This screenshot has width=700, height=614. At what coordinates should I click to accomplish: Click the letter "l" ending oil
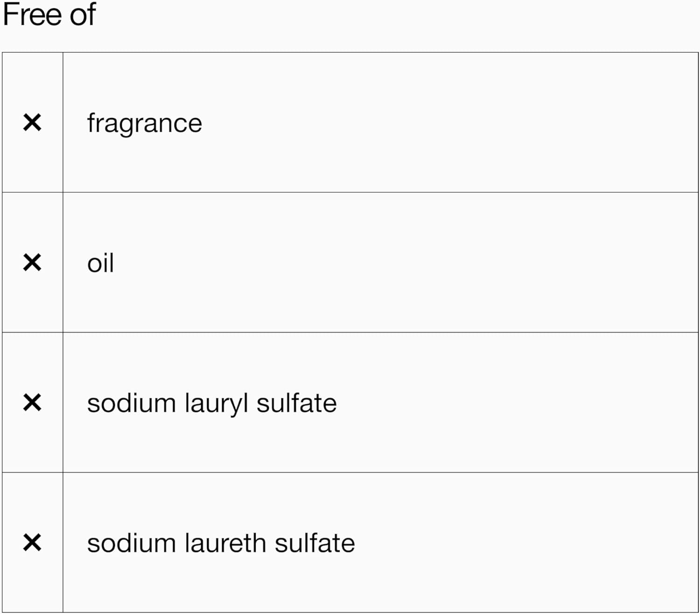(112, 262)
